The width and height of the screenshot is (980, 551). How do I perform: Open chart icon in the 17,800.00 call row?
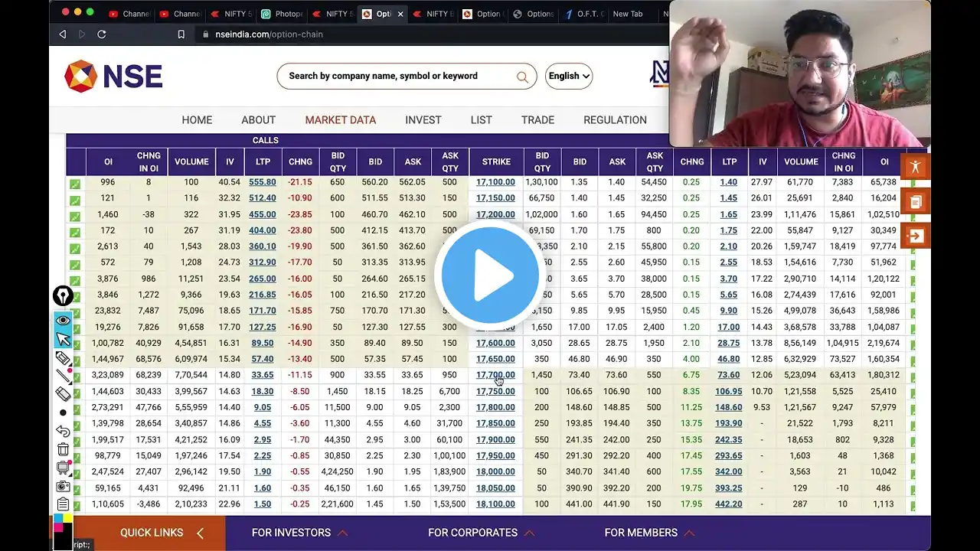[75, 409]
